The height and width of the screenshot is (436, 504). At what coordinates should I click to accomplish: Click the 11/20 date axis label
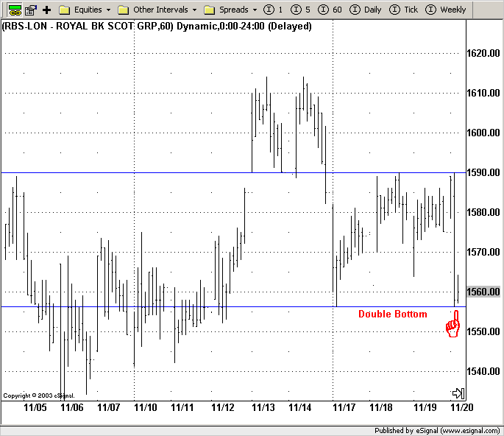[462, 408]
